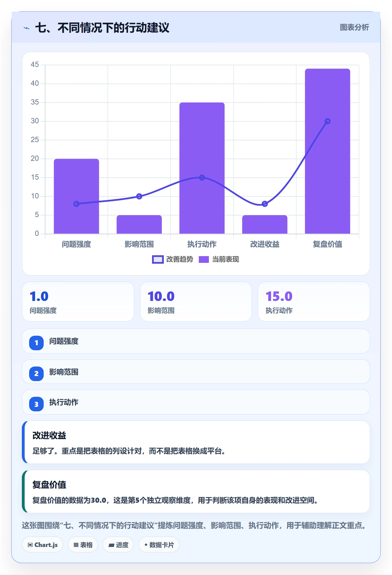This screenshot has height=575, width=392.
Task: Click the line point on 执行动作 bar
Action: (x=202, y=177)
